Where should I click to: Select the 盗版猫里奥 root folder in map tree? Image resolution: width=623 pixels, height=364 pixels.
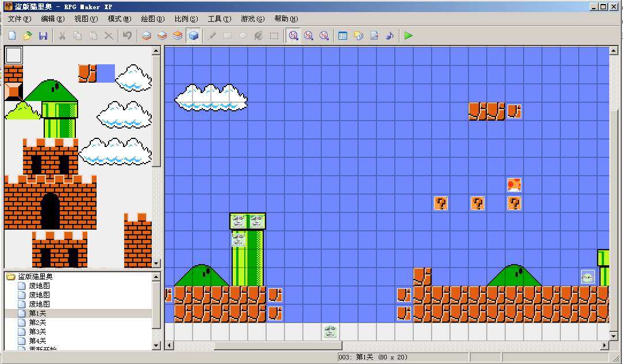click(35, 276)
